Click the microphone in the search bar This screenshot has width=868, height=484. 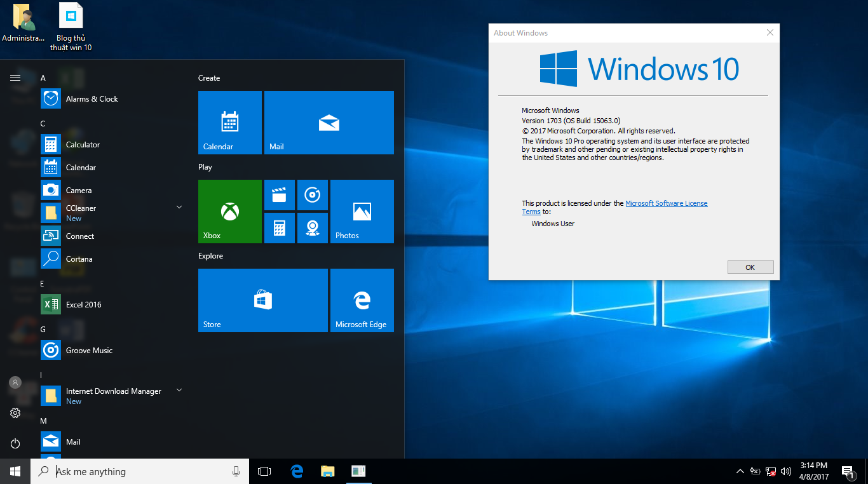coord(236,471)
